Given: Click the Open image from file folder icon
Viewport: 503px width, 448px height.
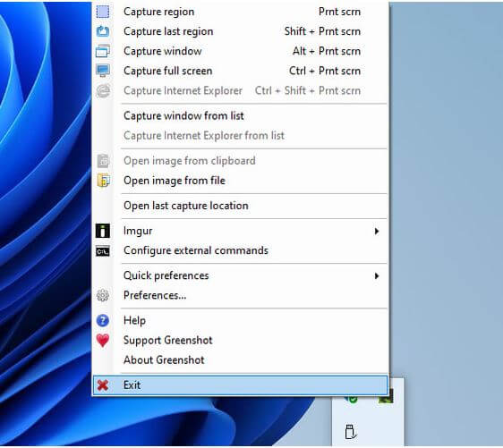Looking at the screenshot, I should pyautogui.click(x=103, y=181).
